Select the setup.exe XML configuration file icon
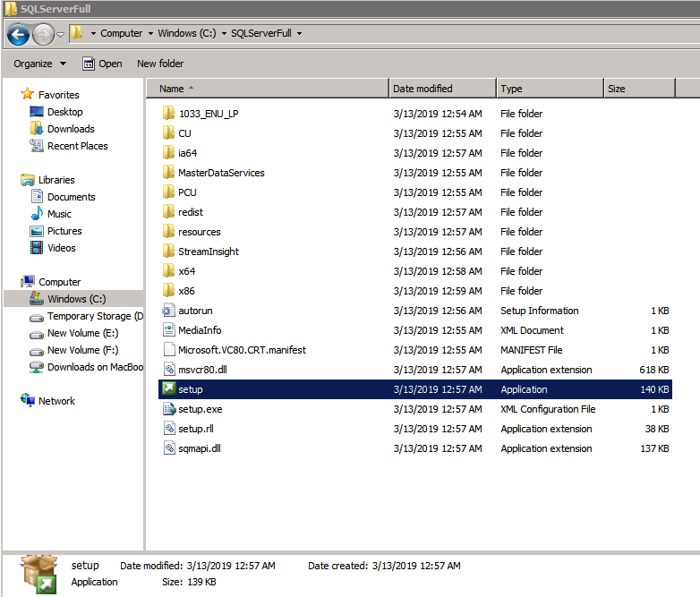This screenshot has width=700, height=597. 168,408
